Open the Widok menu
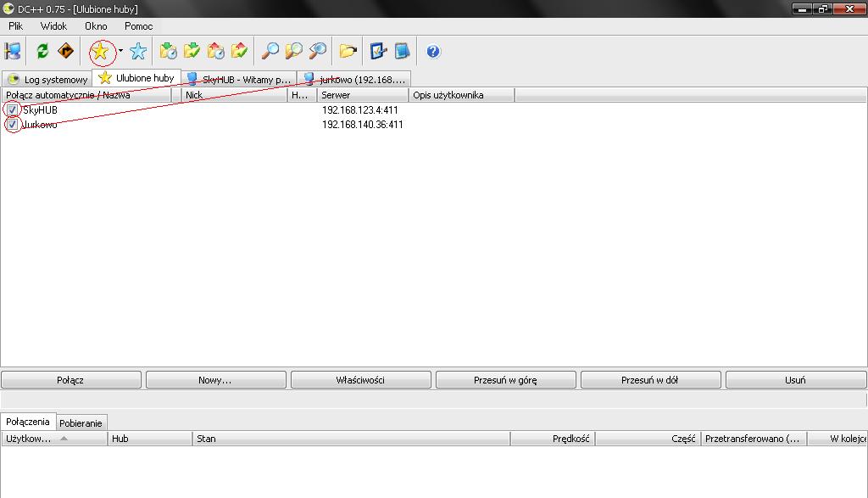 point(53,26)
